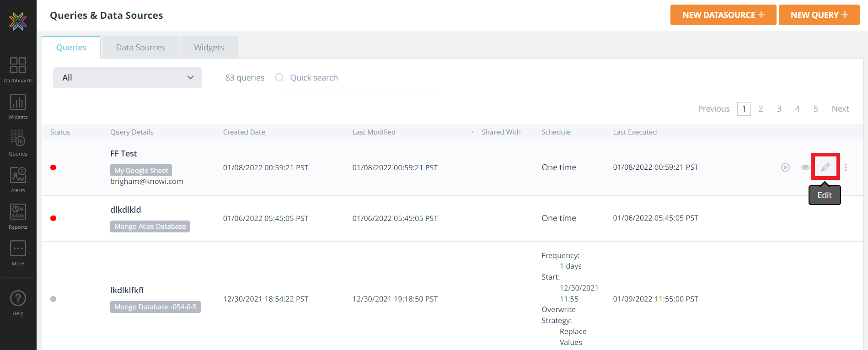Click the Knowi logo
This screenshot has height=350, width=868.
(18, 21)
